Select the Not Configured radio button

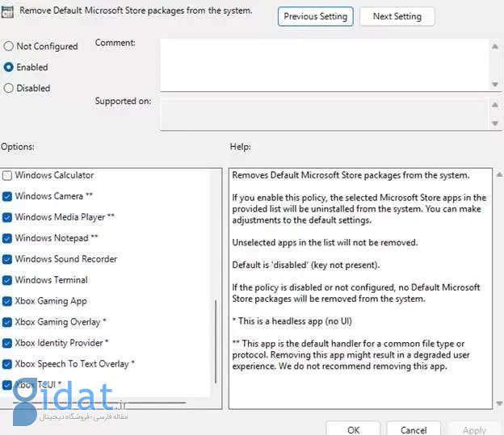pyautogui.click(x=8, y=46)
